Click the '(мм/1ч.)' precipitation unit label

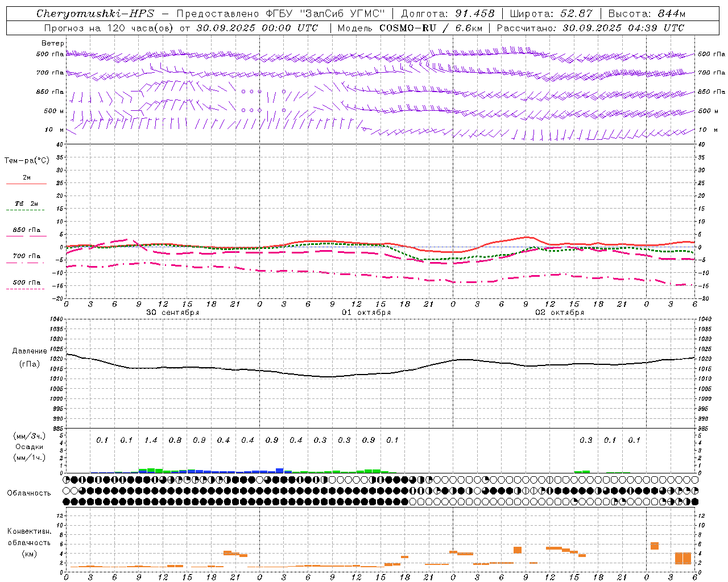pyautogui.click(x=30, y=458)
